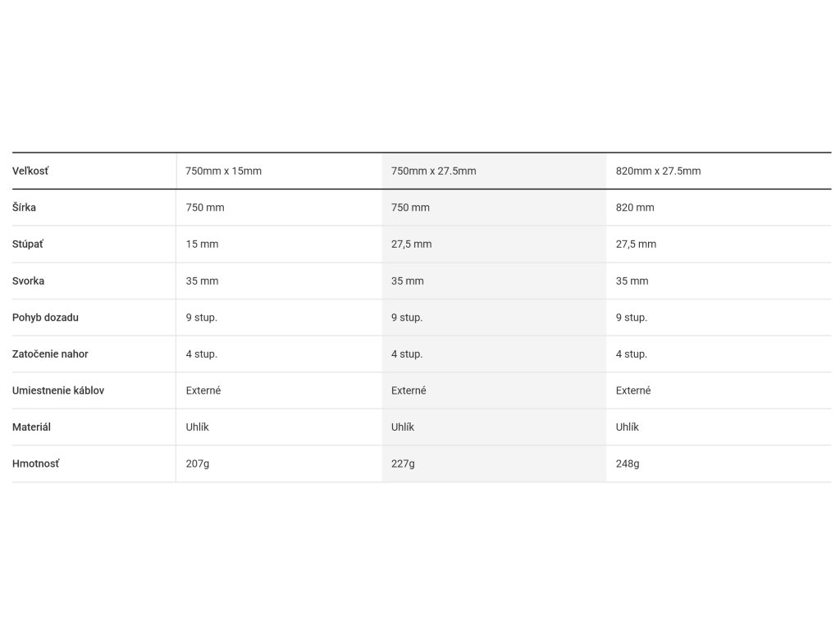The height and width of the screenshot is (630, 840).
Task: Click the Veľkosť row label
Action: [31, 171]
